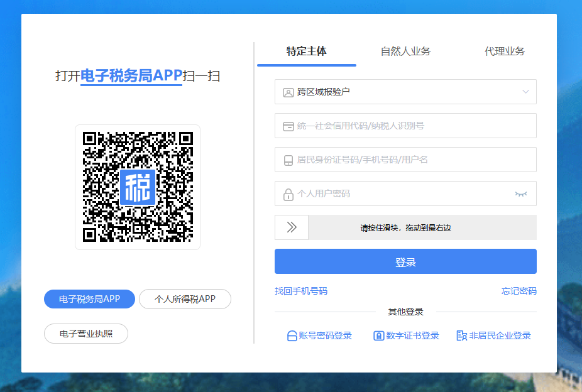582x392 pixels.
Task: Click the person icon in the identity selector
Action: [288, 92]
